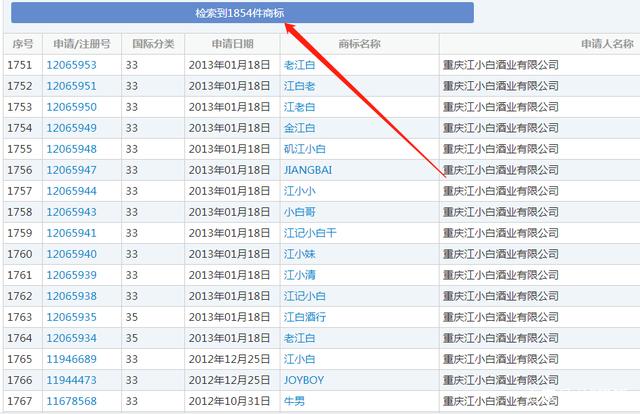Screen dimensions: 640x414
Task: Open trademark name 江小清 link
Action: click(300, 275)
